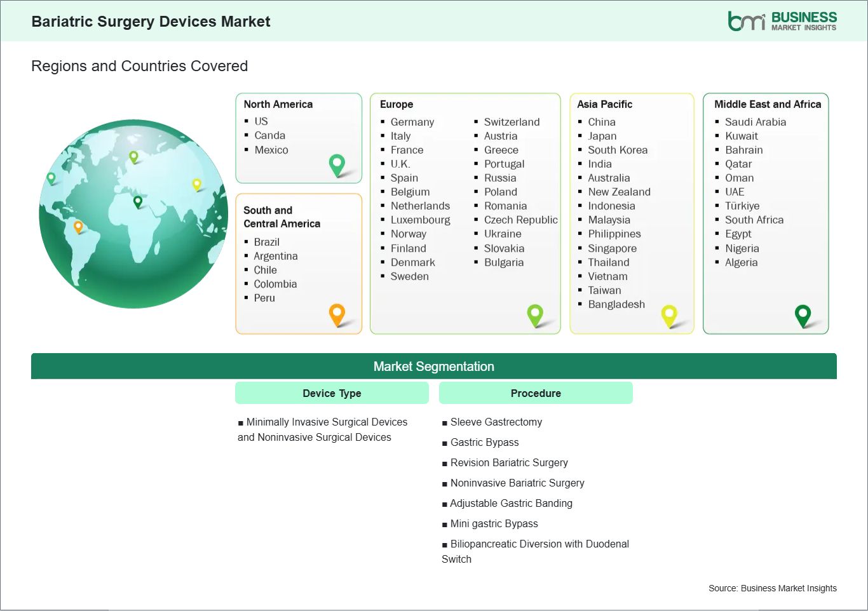Click the Gastric Bypass list entry
This screenshot has width=868, height=611.
tap(484, 443)
